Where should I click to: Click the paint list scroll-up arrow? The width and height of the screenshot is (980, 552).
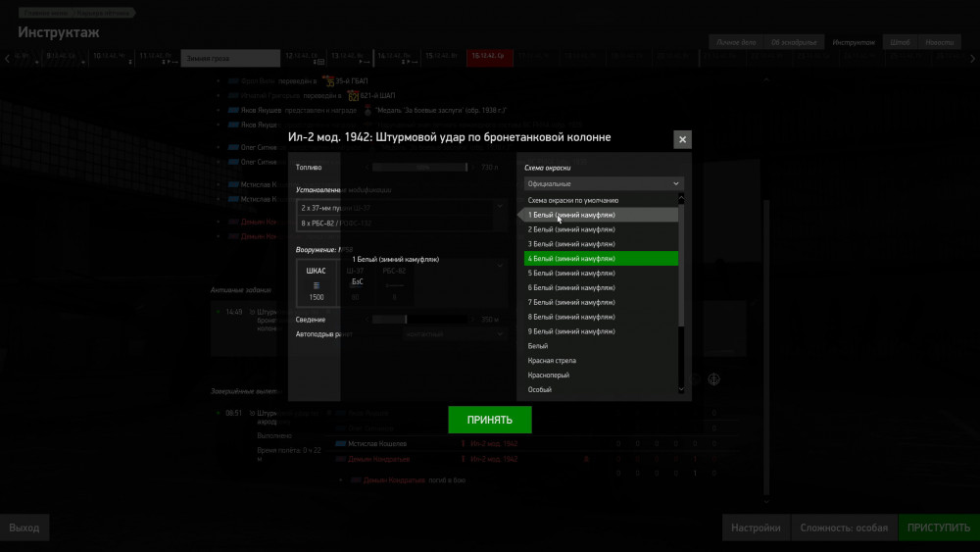[x=681, y=198]
